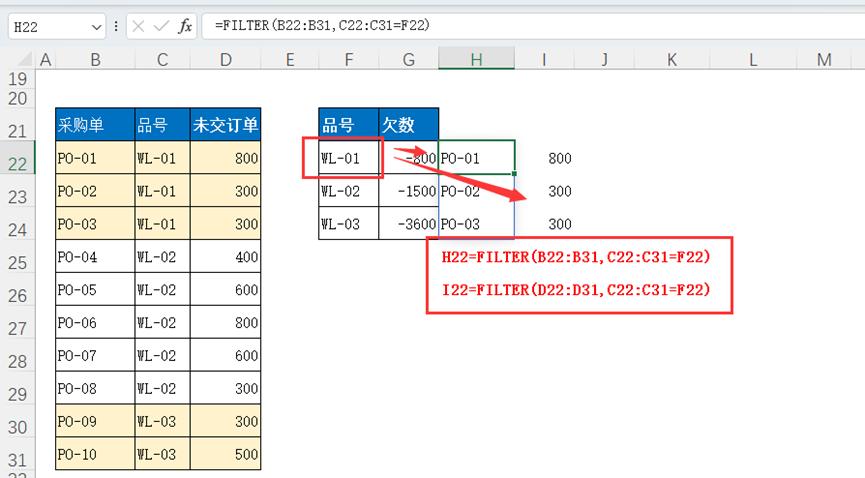Viewport: 865px width, 478px height.
Task: Select the 400 value in the PO-04 row
Action: coord(226,257)
